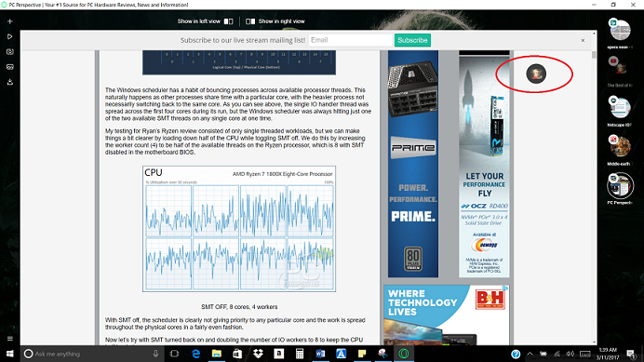Switch to the Middle-earth tab bubble
The width and height of the screenshot is (644, 362).
pos(620,147)
